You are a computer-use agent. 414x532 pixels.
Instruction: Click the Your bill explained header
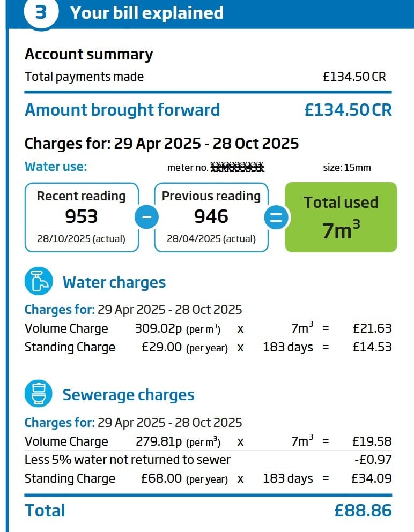(146, 13)
